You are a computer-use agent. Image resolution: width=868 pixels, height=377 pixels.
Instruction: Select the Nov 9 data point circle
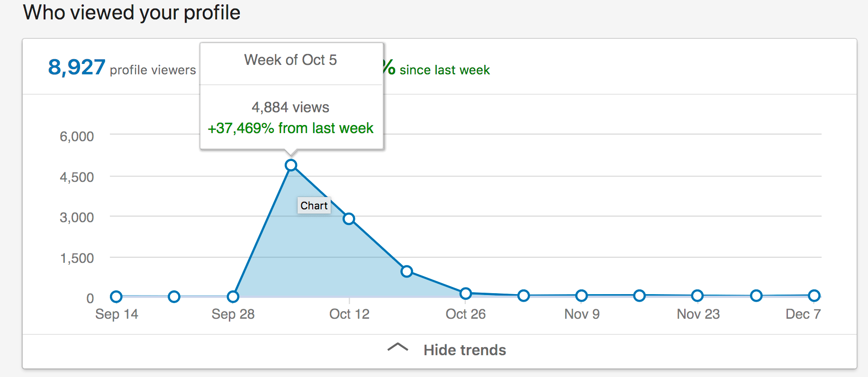pyautogui.click(x=581, y=296)
